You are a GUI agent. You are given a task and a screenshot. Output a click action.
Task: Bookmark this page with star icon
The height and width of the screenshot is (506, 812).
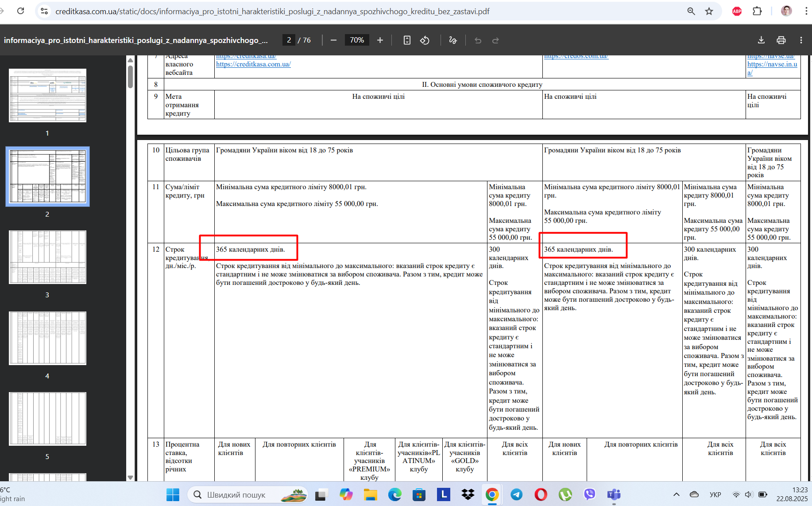click(x=709, y=12)
